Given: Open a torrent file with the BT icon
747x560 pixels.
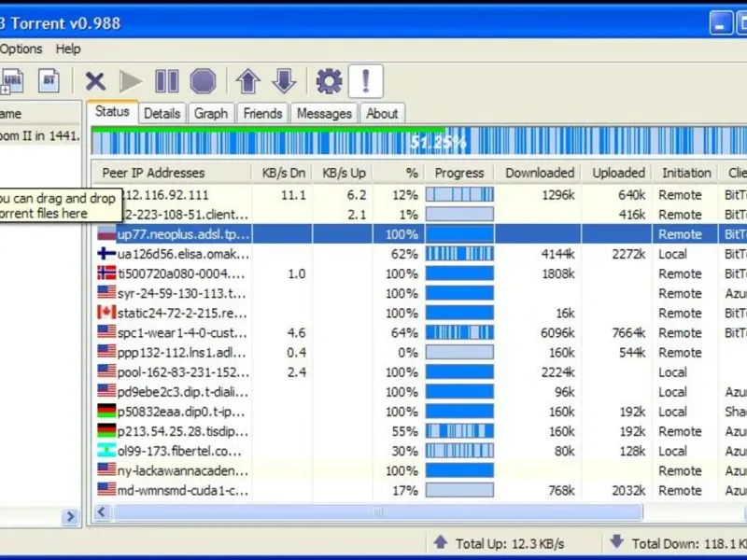Looking at the screenshot, I should coord(49,81).
